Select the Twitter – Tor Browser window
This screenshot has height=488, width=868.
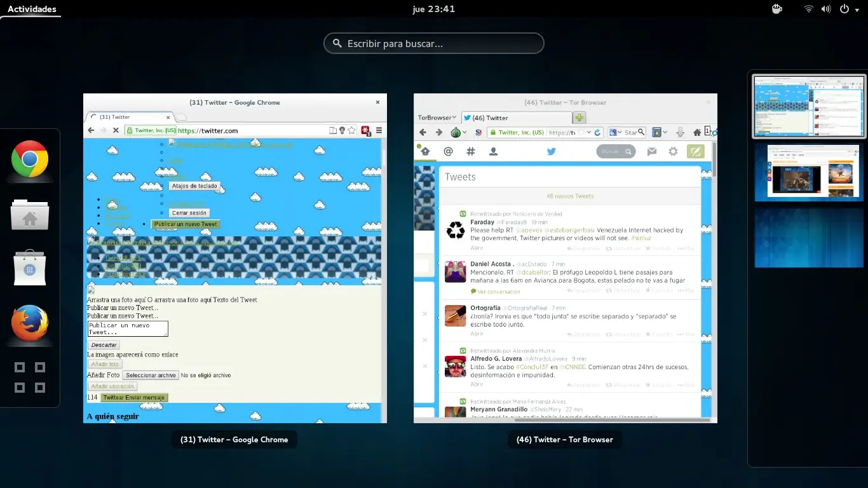coord(565,258)
